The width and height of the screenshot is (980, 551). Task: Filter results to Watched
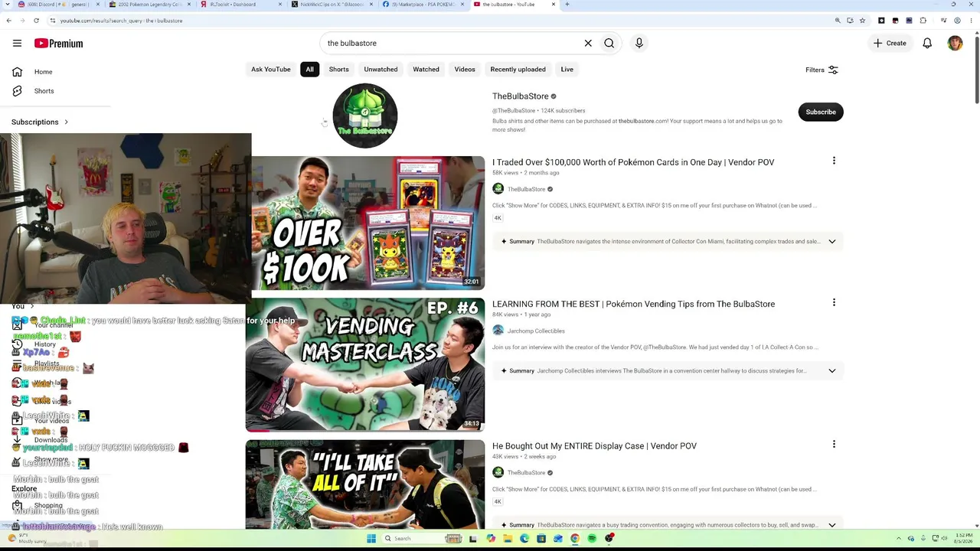[x=426, y=70]
